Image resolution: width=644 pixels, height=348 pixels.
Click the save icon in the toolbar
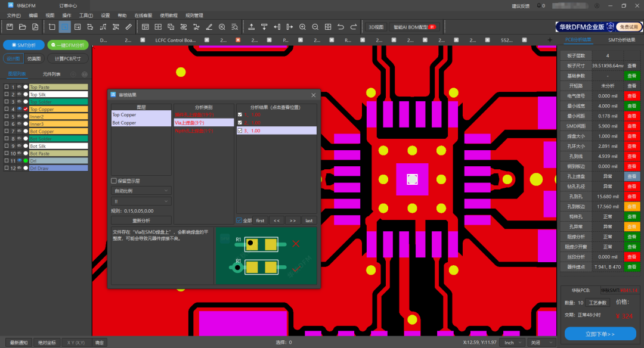click(x=10, y=27)
